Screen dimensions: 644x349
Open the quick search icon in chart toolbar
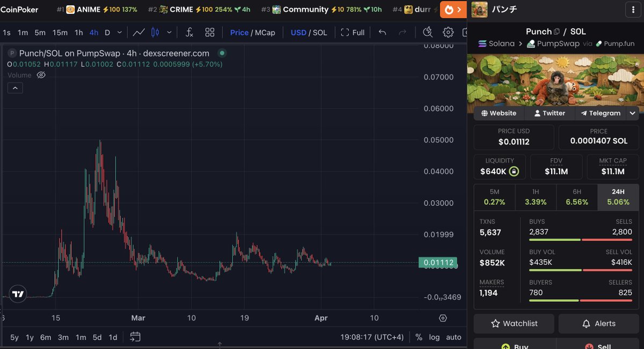[x=428, y=33]
